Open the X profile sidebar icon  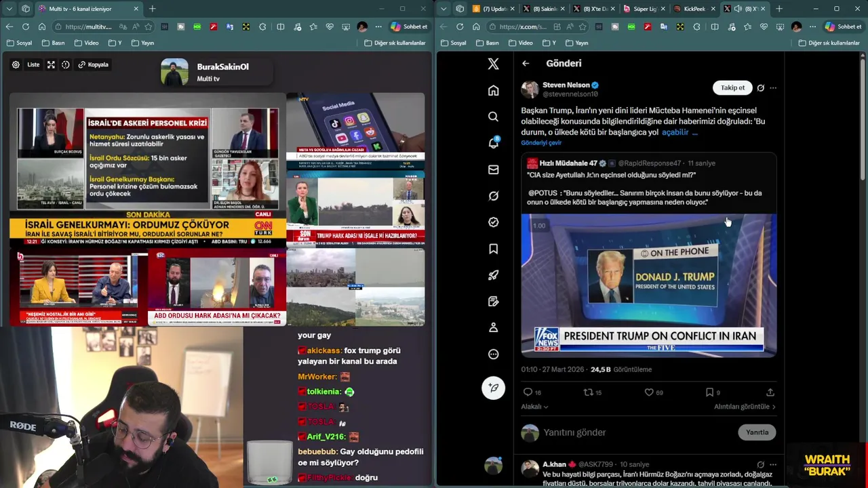click(493, 327)
